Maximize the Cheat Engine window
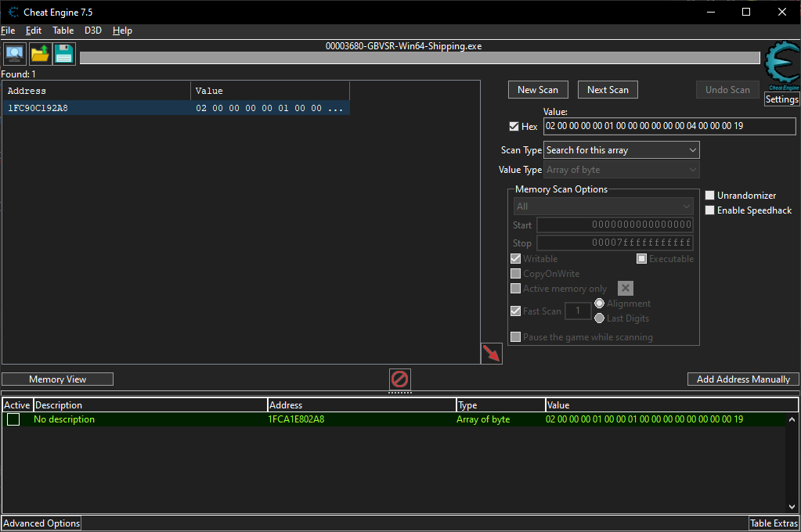 point(746,12)
